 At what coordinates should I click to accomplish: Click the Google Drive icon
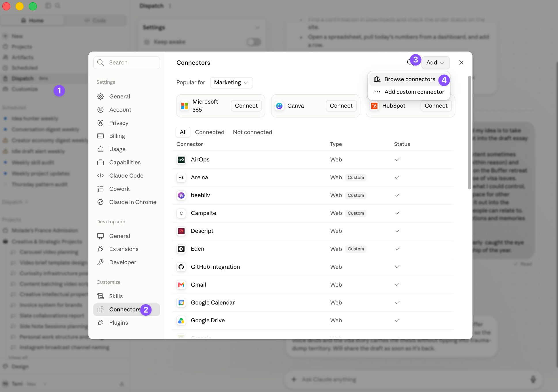(181, 320)
